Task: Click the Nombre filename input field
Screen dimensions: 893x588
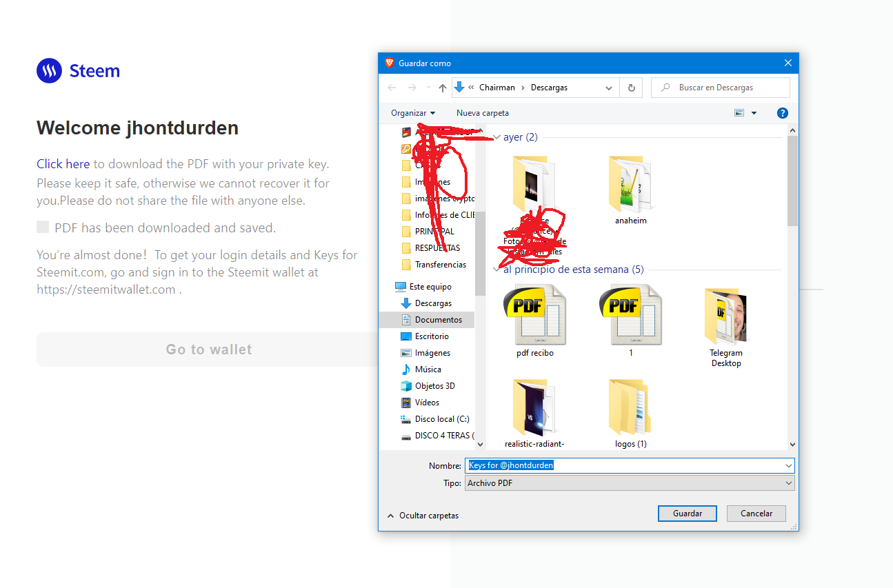Action: point(630,465)
